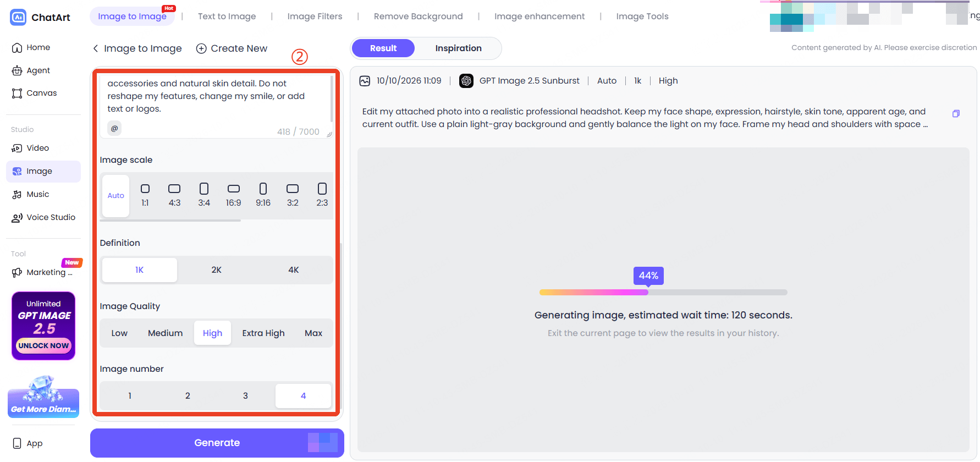Image resolution: width=980 pixels, height=462 pixels.
Task: Show the Result tab
Action: pos(383,48)
